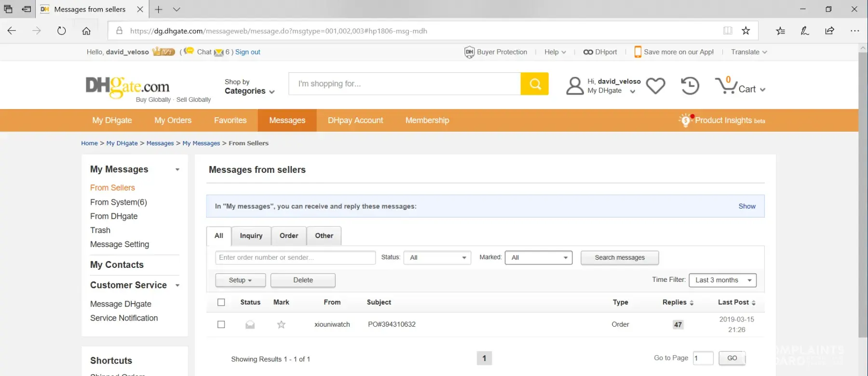Image resolution: width=868 pixels, height=376 pixels.
Task: Click the order number or sender field
Action: [295, 258]
